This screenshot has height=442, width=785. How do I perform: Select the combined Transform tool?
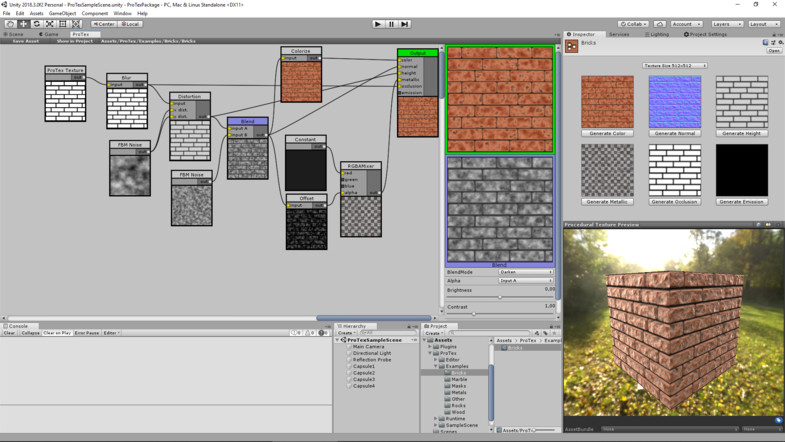point(76,24)
